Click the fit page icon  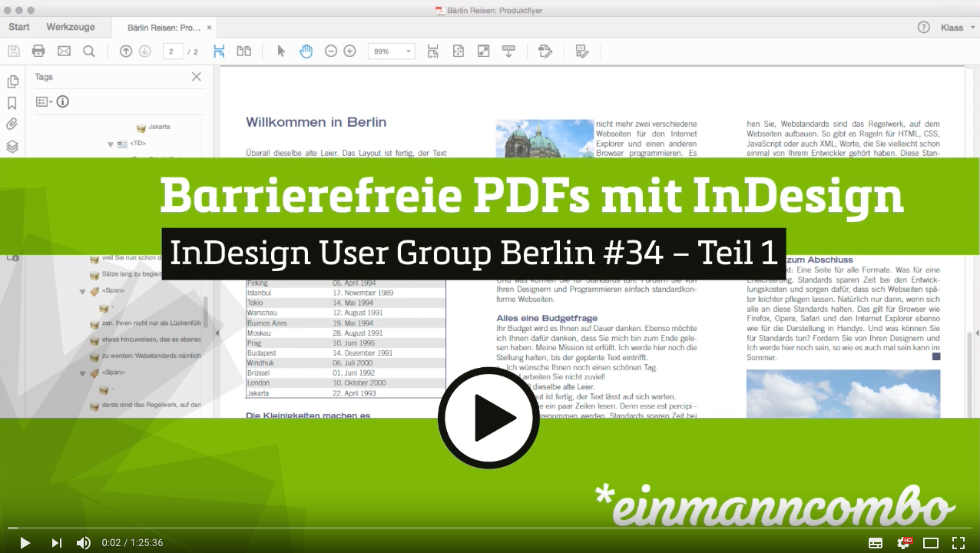[459, 51]
